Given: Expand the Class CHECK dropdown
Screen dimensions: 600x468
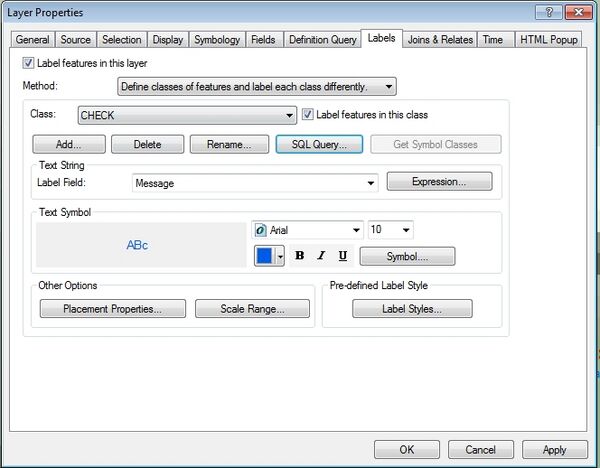Looking at the screenshot, I should point(186,115).
